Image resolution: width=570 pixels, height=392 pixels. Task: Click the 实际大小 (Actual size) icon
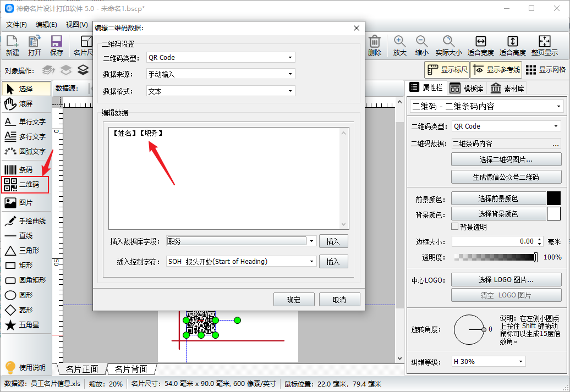[x=448, y=46]
